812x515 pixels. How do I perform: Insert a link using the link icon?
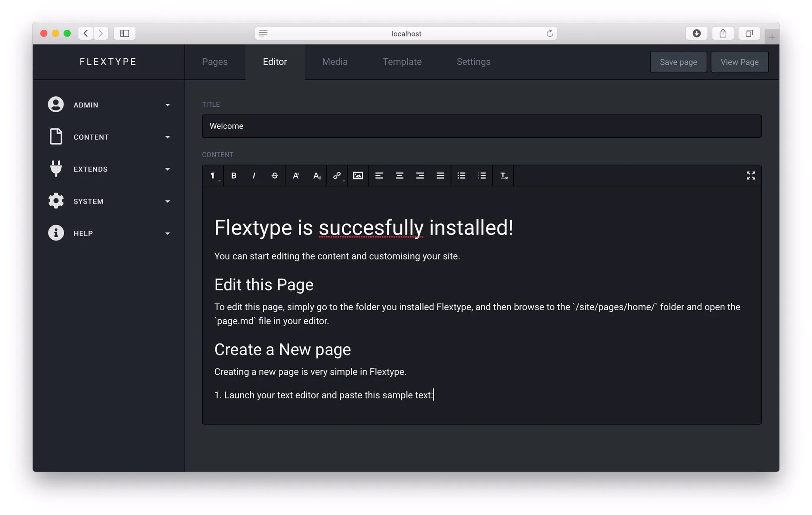336,175
